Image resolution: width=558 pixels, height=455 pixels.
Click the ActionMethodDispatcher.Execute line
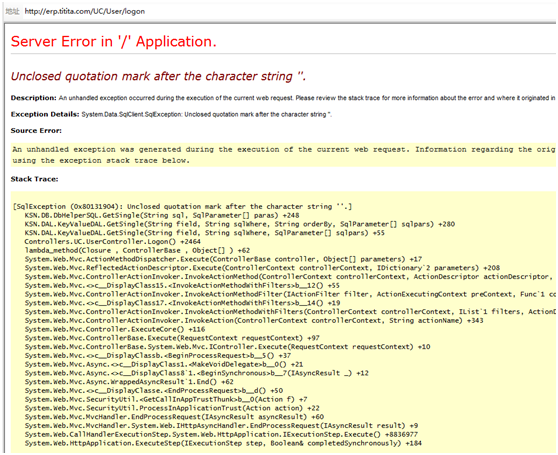coord(223,259)
